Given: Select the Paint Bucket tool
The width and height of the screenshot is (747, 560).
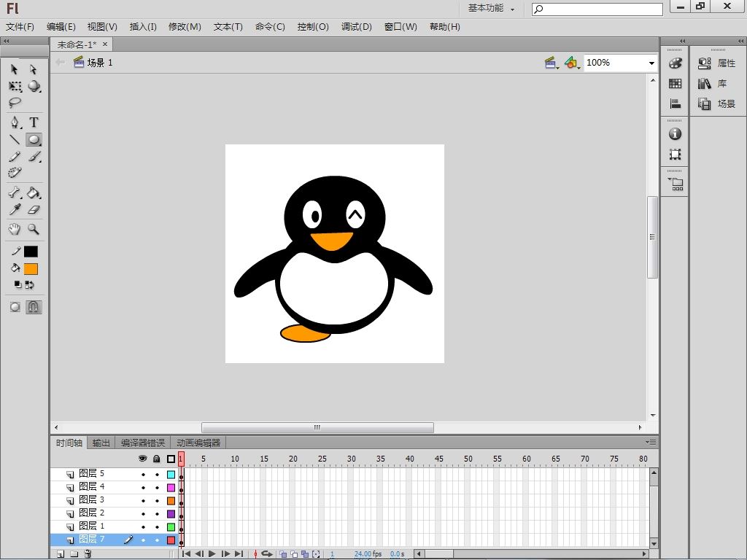Looking at the screenshot, I should click(34, 192).
